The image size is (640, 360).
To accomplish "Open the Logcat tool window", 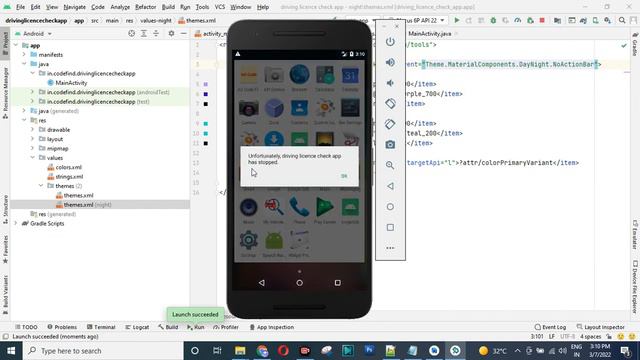I will (x=137, y=327).
